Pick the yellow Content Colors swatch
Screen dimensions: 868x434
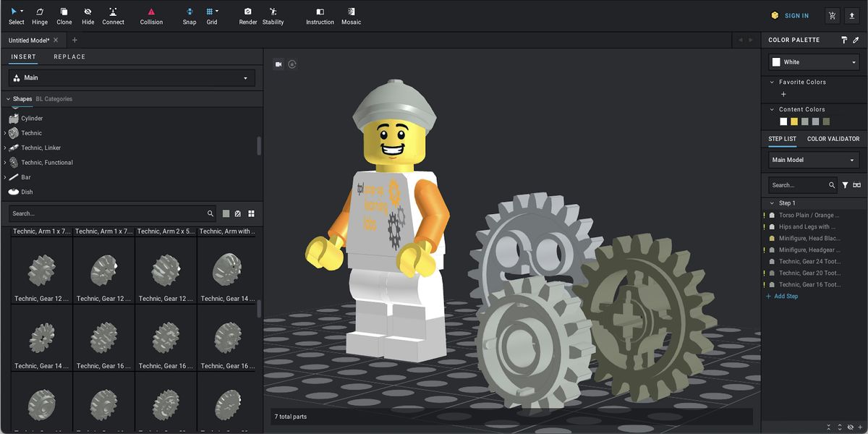[794, 122]
